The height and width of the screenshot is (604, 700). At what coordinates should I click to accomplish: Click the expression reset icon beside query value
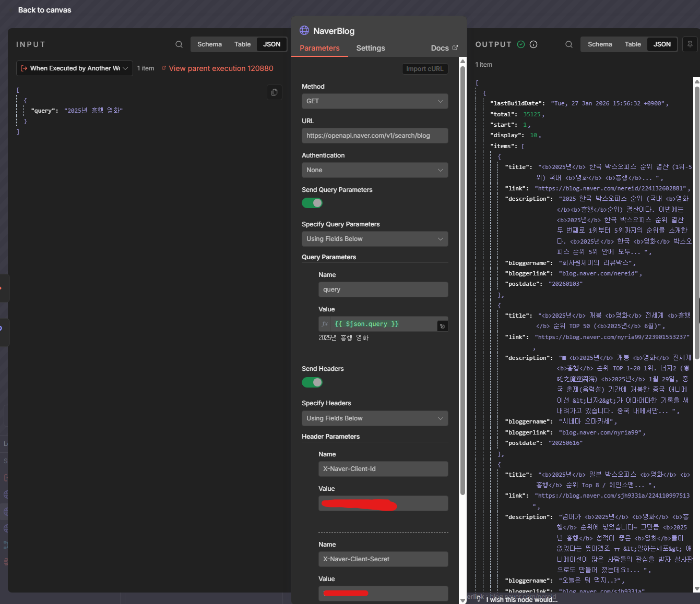pos(442,326)
